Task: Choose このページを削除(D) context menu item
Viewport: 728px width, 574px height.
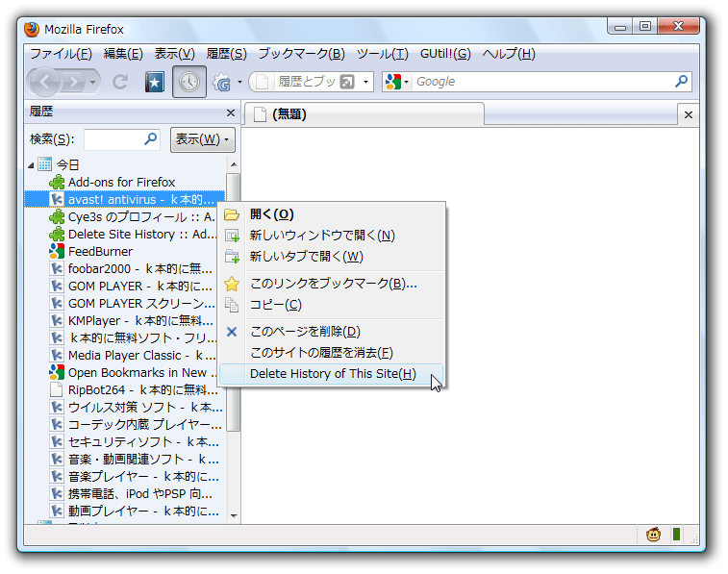Action: coord(332,332)
